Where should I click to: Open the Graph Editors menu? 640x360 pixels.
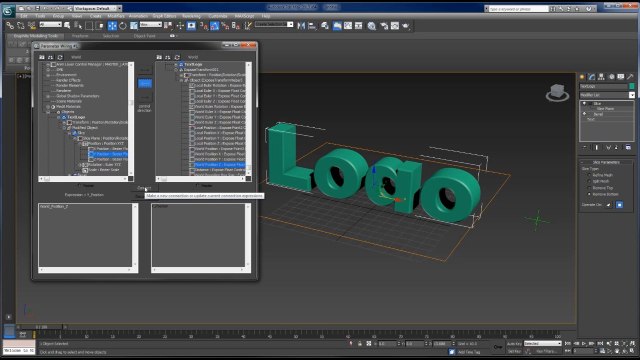click(164, 16)
